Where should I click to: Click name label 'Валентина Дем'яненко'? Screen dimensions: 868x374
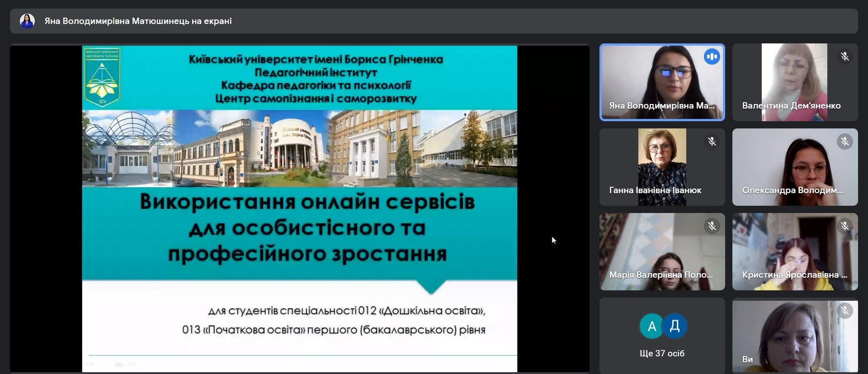tap(791, 105)
